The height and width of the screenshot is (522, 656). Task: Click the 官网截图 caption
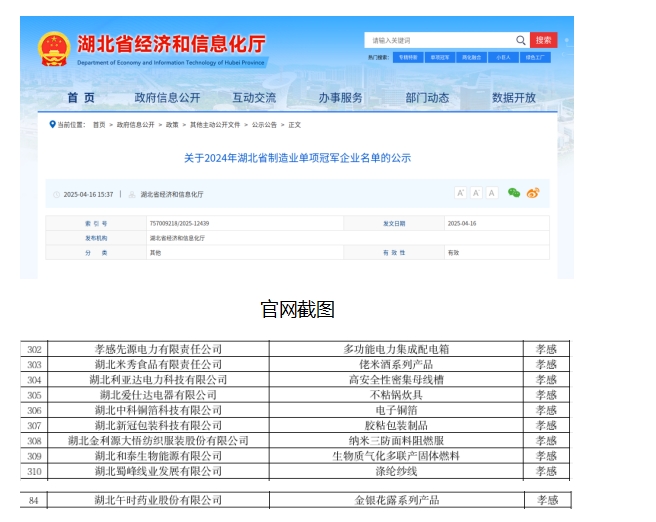[297, 310]
